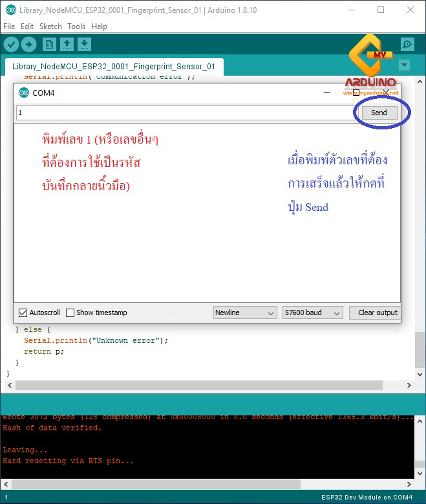Save the sketch with the Save icon
Viewport: 426px width, 504px height.
85,45
